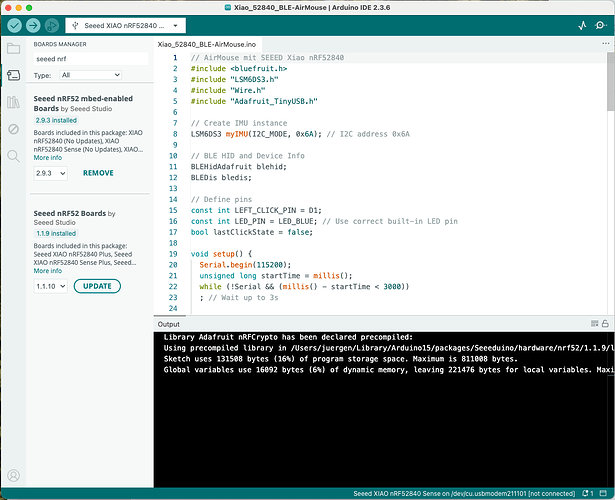Click the REMOVE button for mbed-enabled boards
Image resolution: width=615 pixels, height=500 pixels.
98,173
